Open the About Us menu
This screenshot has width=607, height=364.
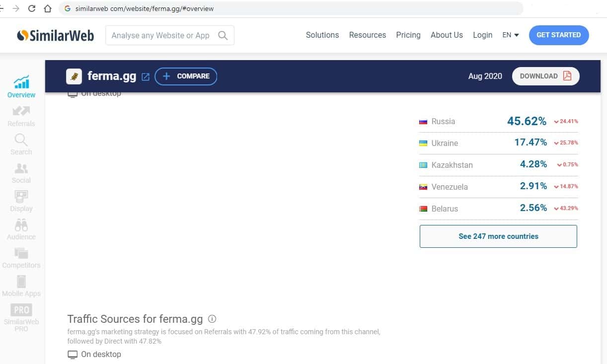[447, 35]
